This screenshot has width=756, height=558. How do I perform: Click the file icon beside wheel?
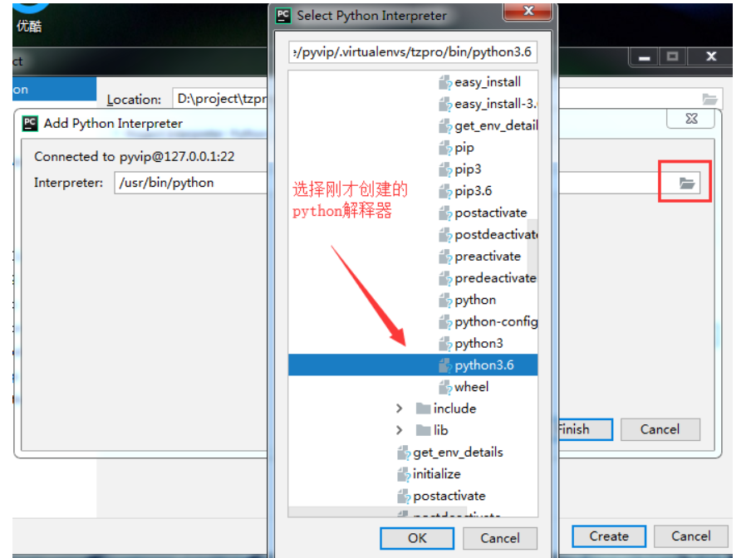(445, 387)
